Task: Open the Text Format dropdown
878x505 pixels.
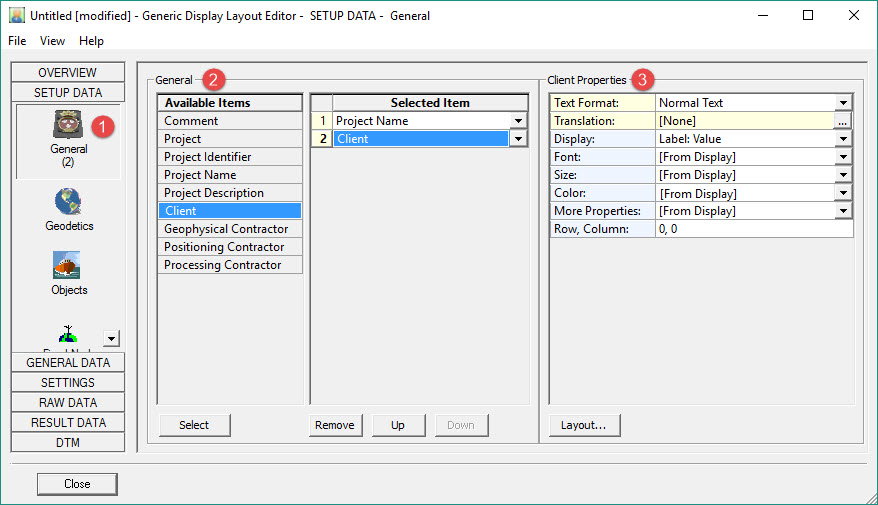Action: point(843,103)
